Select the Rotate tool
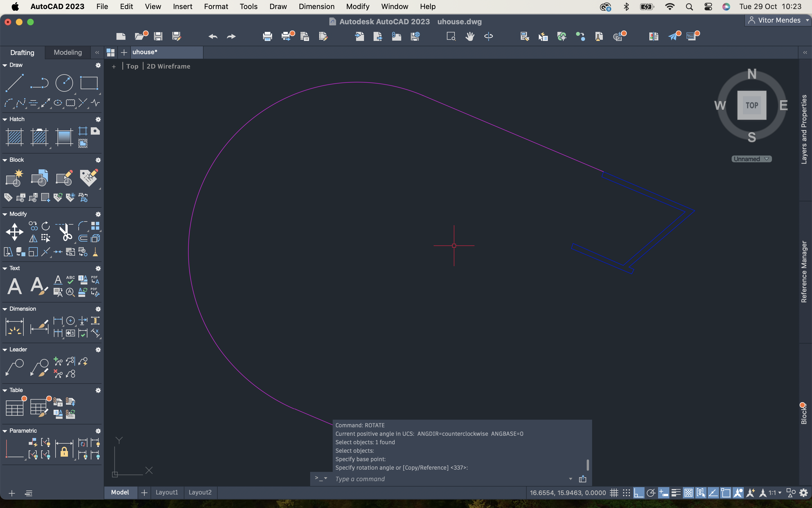This screenshot has width=812, height=508. pos(46,226)
